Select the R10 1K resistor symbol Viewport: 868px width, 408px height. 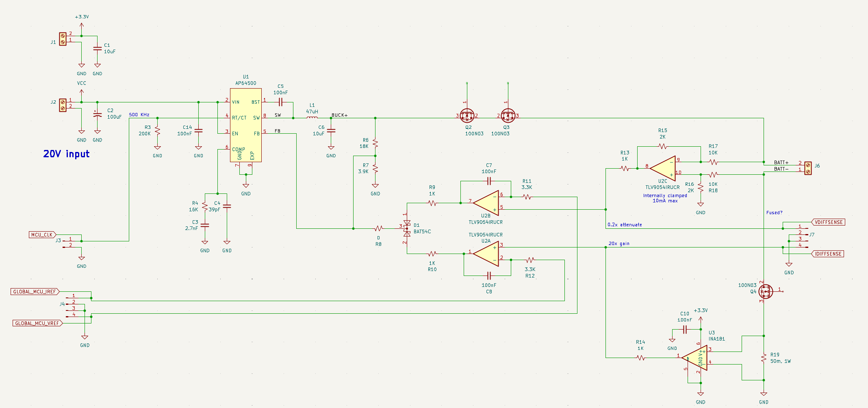click(432, 254)
